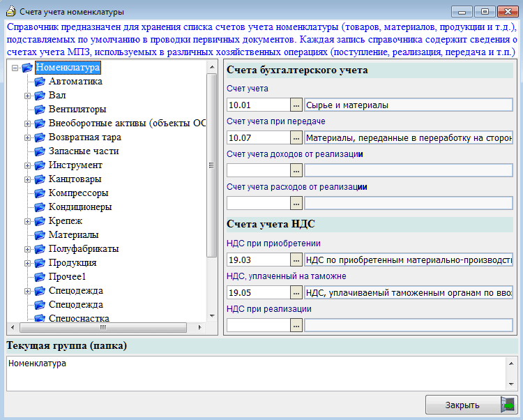
Task: Select the Инструмент tree item
Action: click(75, 165)
